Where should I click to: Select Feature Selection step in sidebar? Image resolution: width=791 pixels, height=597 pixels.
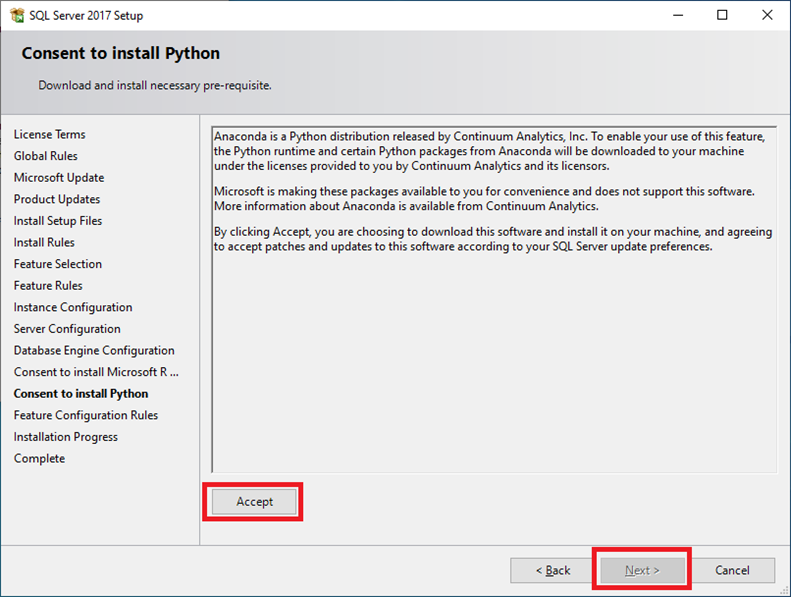(x=58, y=264)
